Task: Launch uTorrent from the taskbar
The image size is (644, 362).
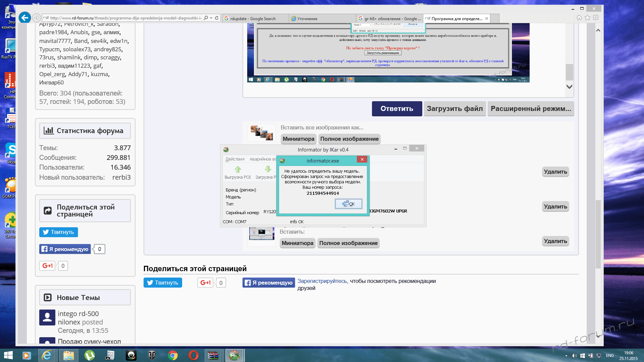Action: tap(90, 355)
